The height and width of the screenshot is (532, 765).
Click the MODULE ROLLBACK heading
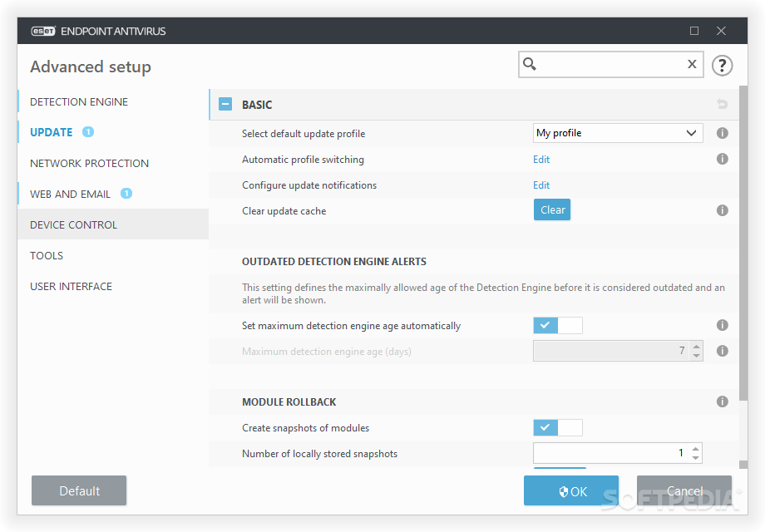(289, 401)
